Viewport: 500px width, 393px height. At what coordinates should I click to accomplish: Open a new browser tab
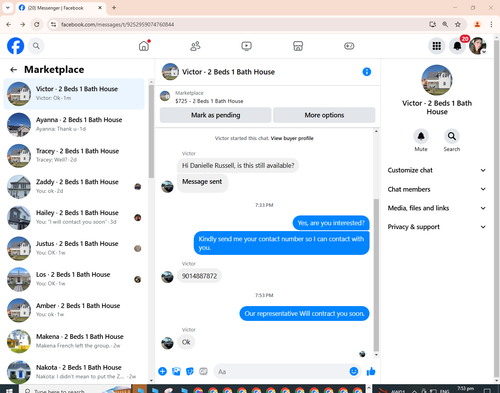pos(114,8)
